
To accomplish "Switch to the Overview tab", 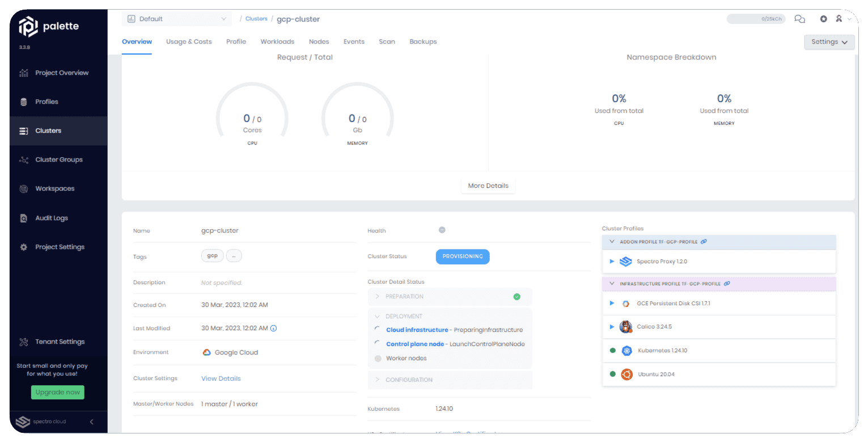I will point(137,42).
